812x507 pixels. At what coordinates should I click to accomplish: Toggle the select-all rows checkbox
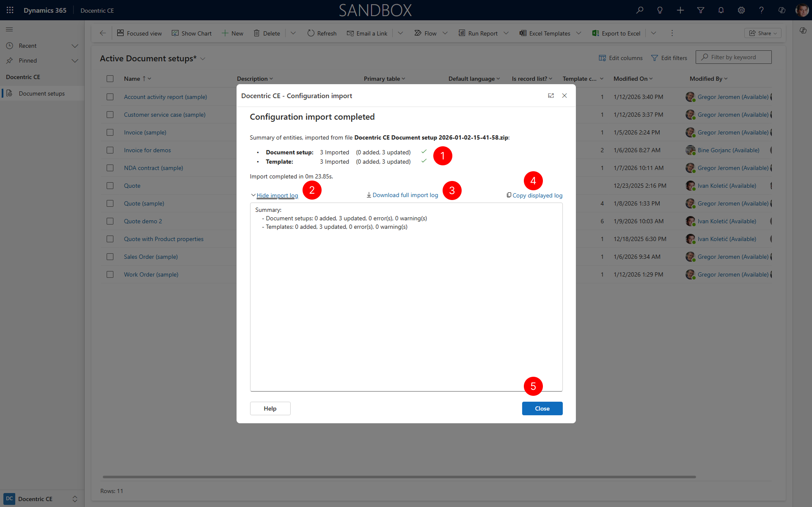click(x=110, y=79)
